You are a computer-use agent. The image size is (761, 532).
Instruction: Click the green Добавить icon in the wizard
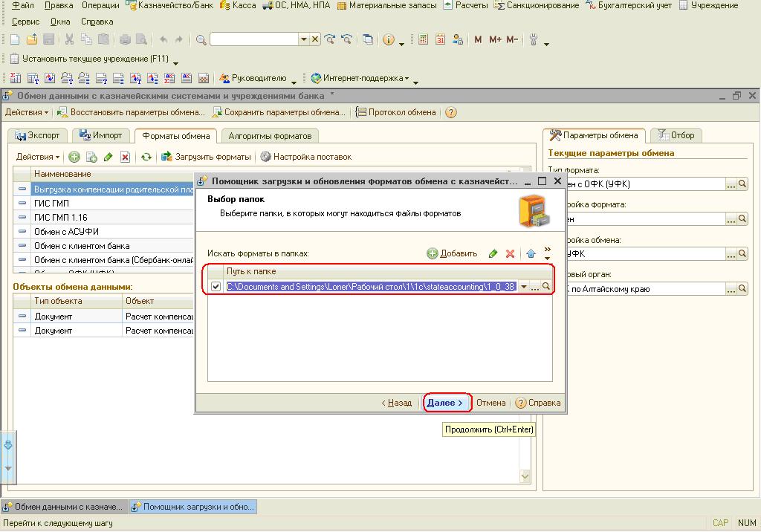coord(433,253)
